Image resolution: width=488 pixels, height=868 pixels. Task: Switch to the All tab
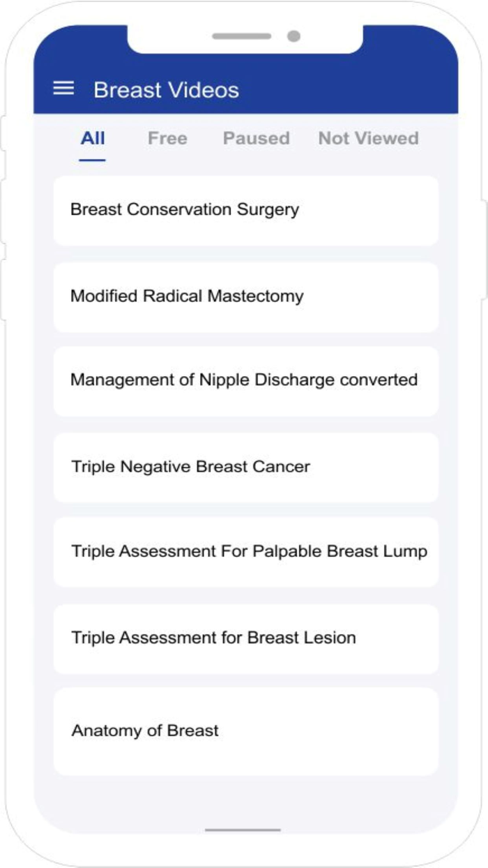tap(94, 138)
